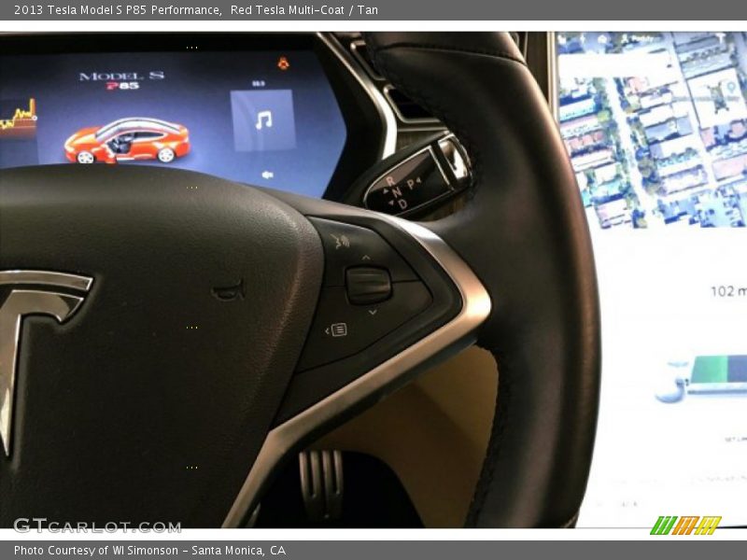747x560 pixels.
Task: Tap the "MODEL S P85" label on cluster
Action: (122, 80)
